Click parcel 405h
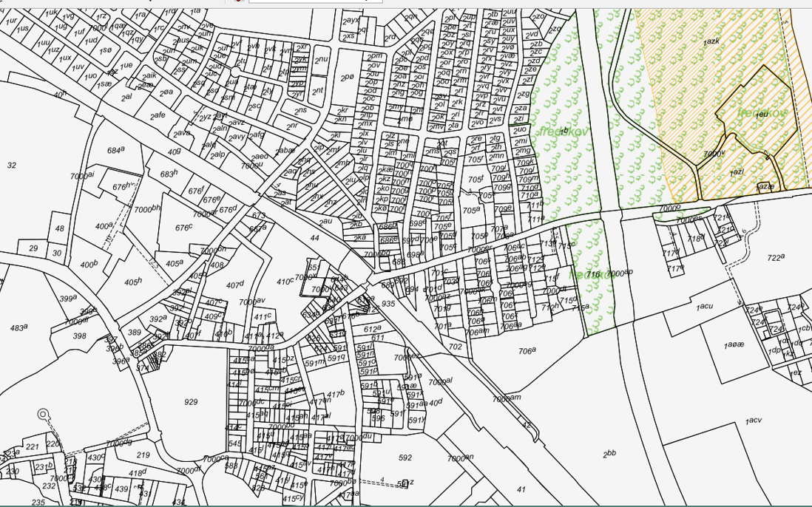This screenshot has width=812, height=507. [x=132, y=282]
